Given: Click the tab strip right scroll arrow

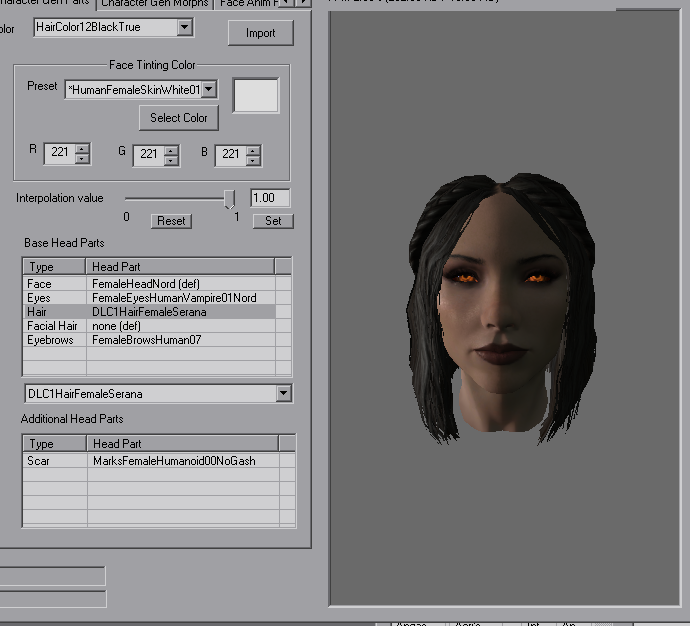Looking at the screenshot, I should pyautogui.click(x=304, y=3).
